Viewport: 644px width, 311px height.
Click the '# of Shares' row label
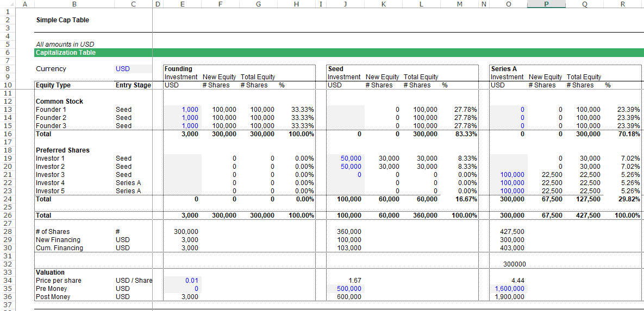(53, 231)
